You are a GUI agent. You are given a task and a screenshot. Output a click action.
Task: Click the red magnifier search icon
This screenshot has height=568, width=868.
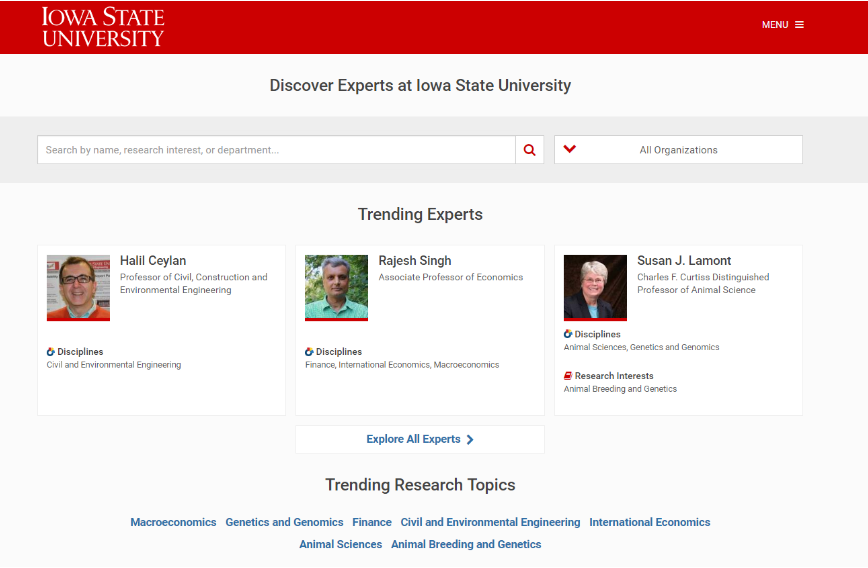click(x=530, y=150)
